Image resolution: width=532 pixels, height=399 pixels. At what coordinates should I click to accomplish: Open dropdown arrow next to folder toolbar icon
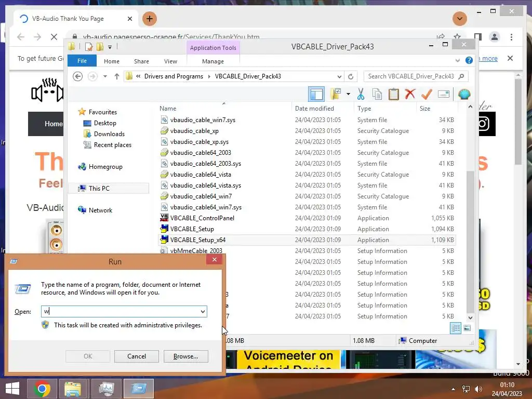click(x=348, y=94)
